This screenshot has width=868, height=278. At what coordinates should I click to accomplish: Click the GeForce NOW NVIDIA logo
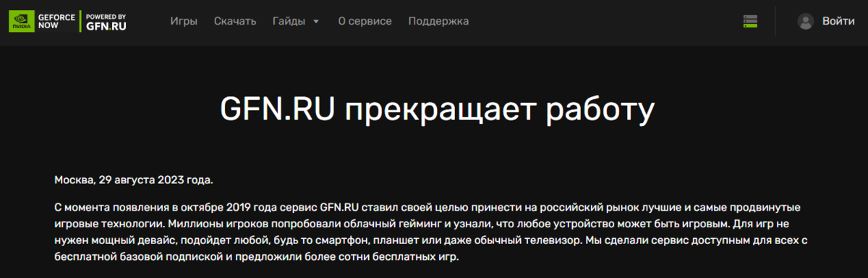pyautogui.click(x=42, y=22)
